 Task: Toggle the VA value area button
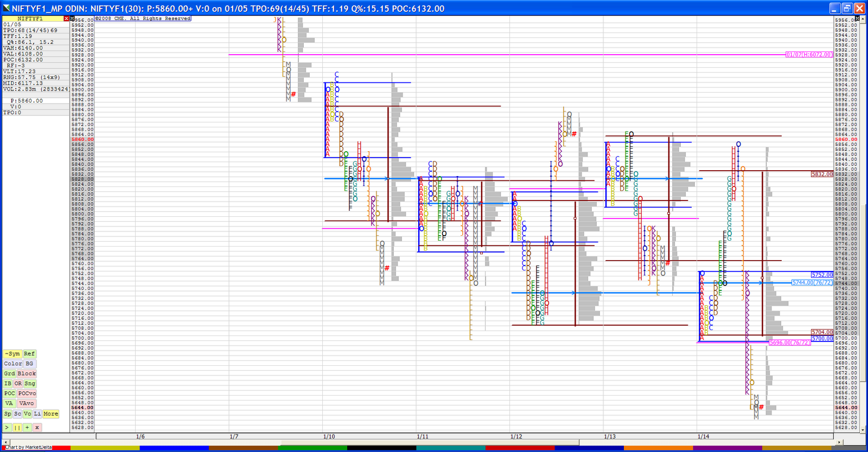pyautogui.click(x=9, y=403)
